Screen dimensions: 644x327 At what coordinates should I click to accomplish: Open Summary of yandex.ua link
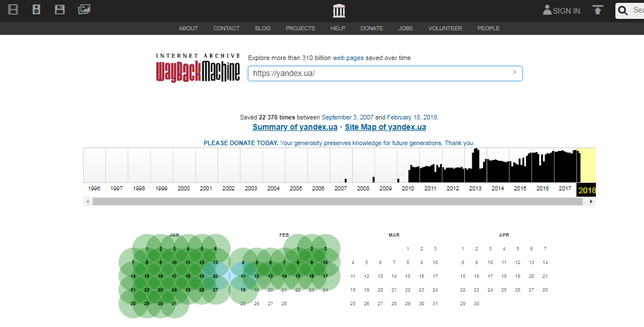295,127
